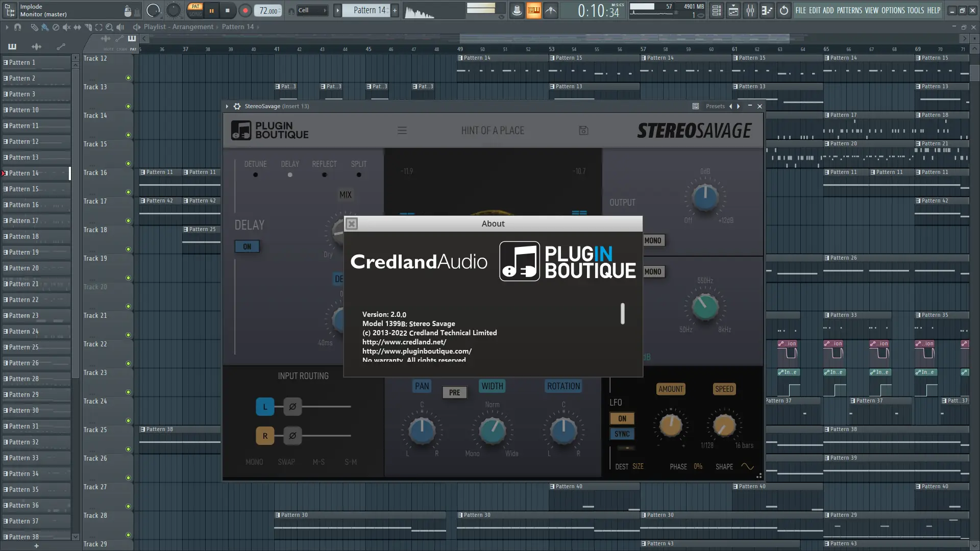Disable the LFO SYNC button in StereoSavage
Image resolution: width=980 pixels, height=551 pixels.
point(622,434)
